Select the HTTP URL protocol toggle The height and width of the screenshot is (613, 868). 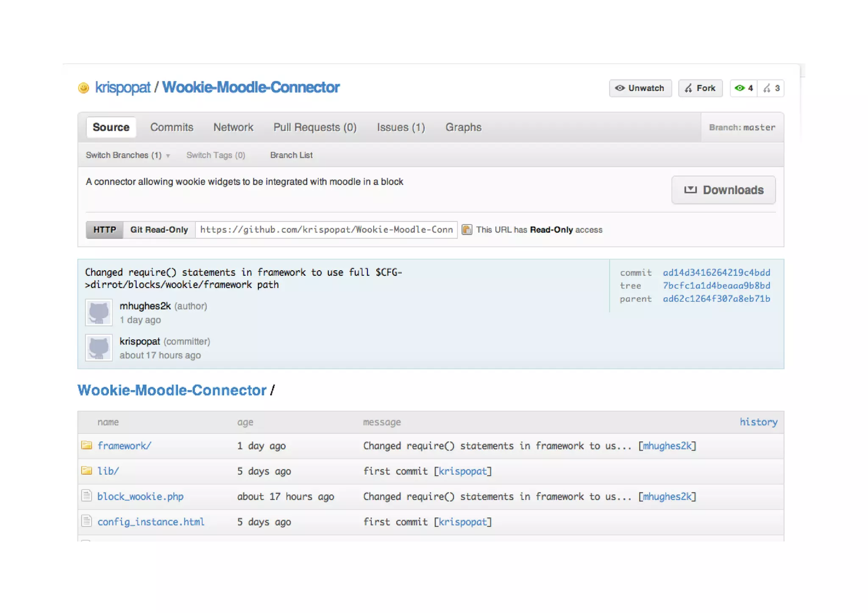[105, 230]
